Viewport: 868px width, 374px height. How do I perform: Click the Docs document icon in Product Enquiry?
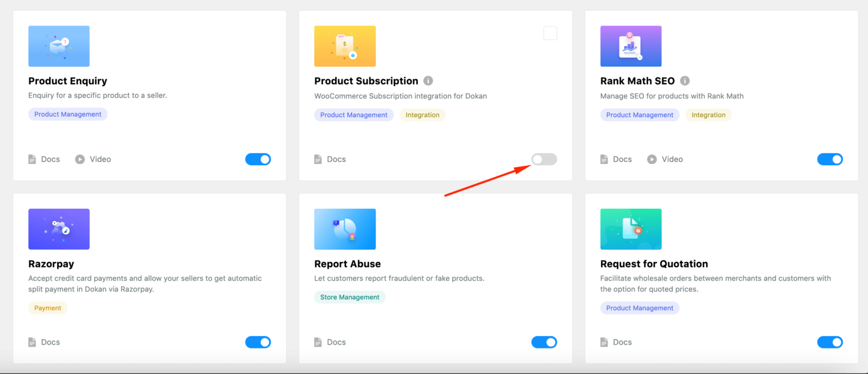tap(32, 160)
